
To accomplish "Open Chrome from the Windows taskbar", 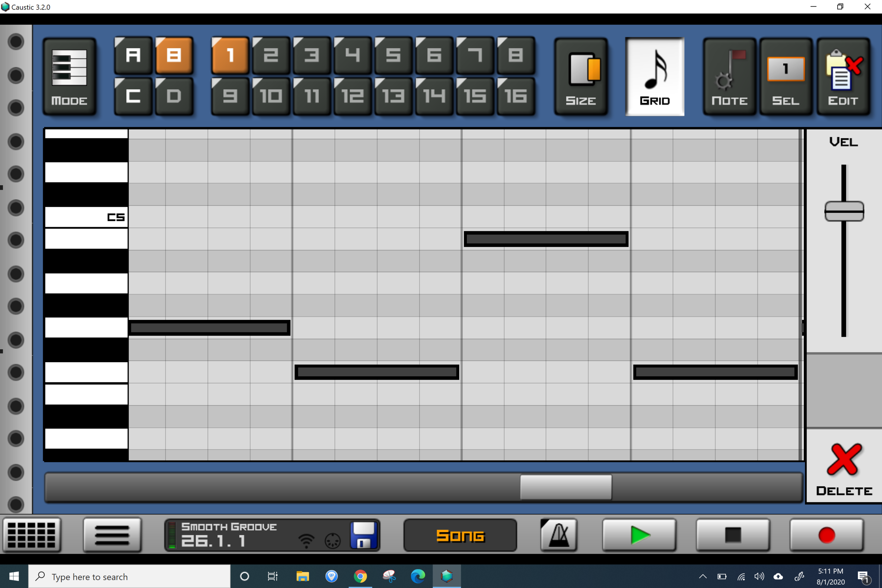I will tap(360, 576).
